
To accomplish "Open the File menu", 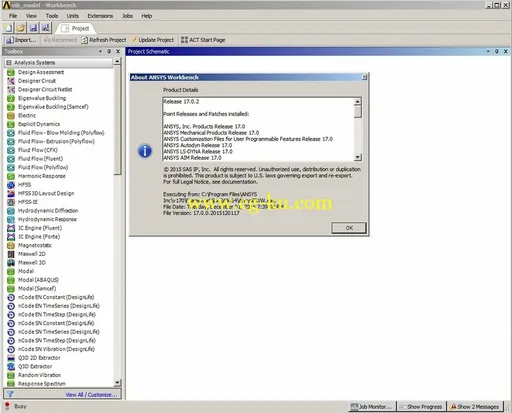I will [13, 16].
